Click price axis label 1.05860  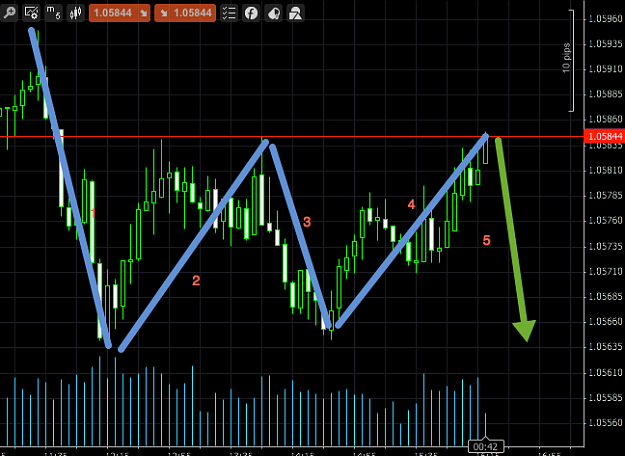pyautogui.click(x=605, y=119)
